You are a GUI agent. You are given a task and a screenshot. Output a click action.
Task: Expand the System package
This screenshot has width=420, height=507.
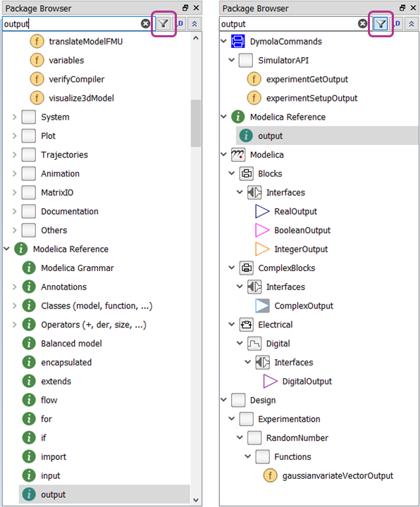[x=14, y=117]
